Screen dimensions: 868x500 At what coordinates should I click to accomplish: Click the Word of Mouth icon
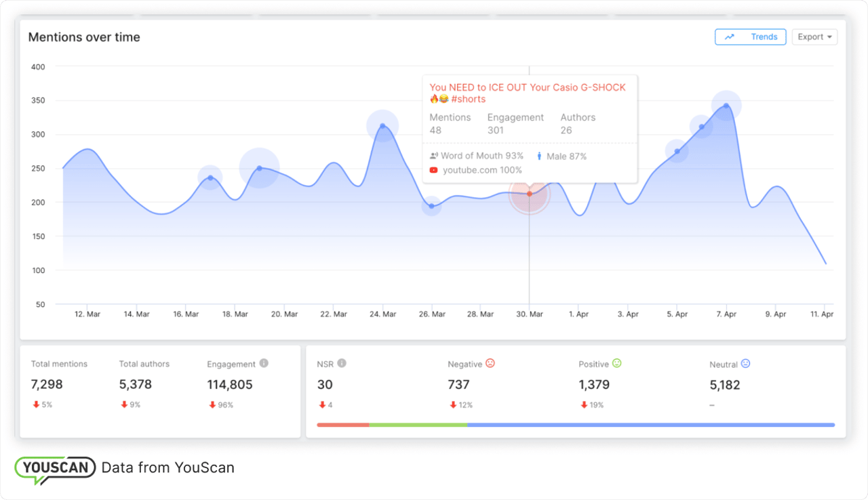pos(434,156)
